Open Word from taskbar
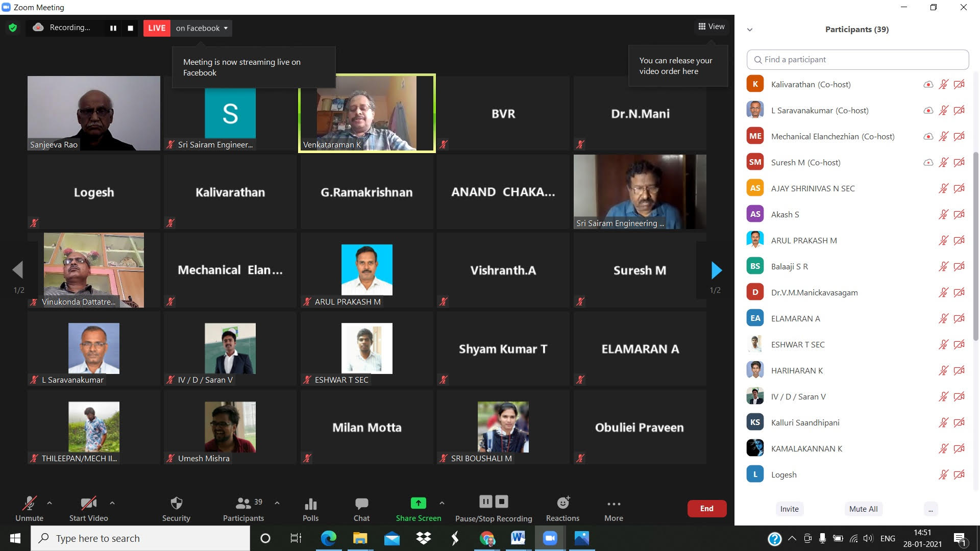This screenshot has width=980, height=551. [x=518, y=538]
